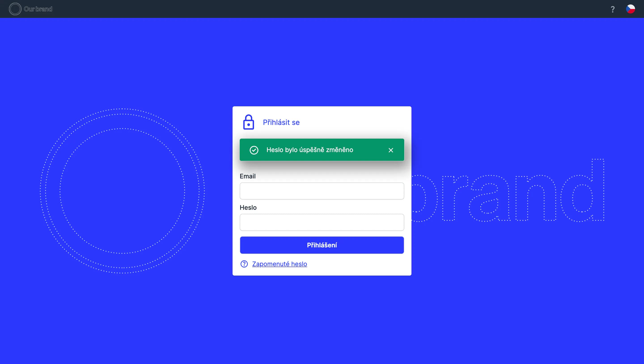Open help via question mark icon
Viewport: 644px width, 364px height.
tap(612, 9)
